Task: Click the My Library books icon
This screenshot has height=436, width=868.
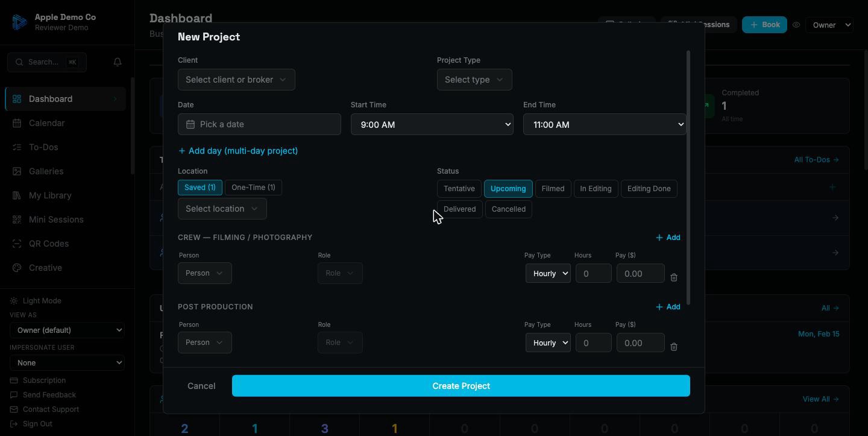Action: tap(17, 195)
